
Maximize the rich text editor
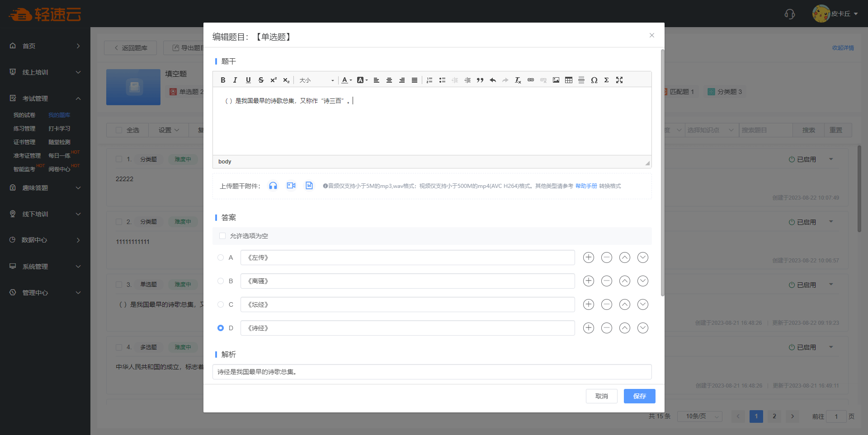coord(619,80)
